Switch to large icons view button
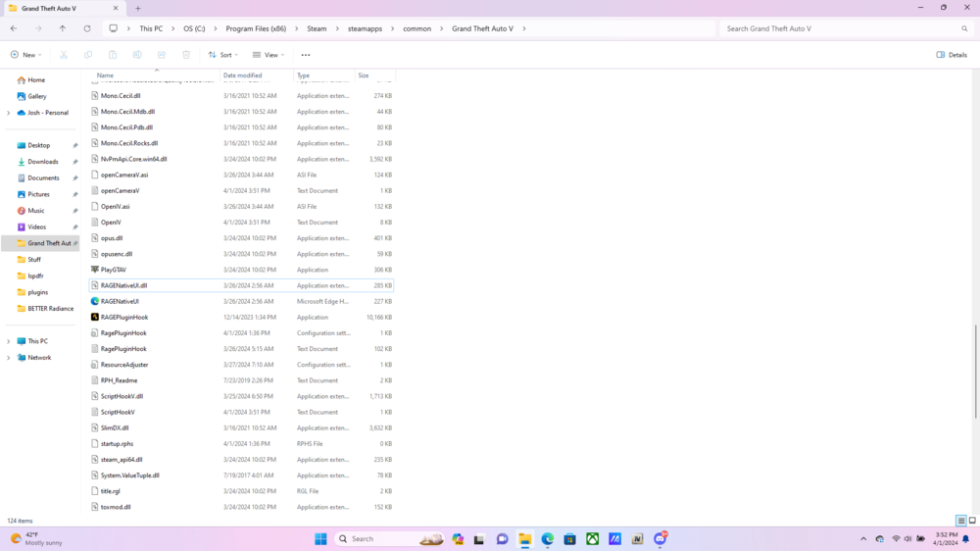980x551 pixels. click(972, 521)
